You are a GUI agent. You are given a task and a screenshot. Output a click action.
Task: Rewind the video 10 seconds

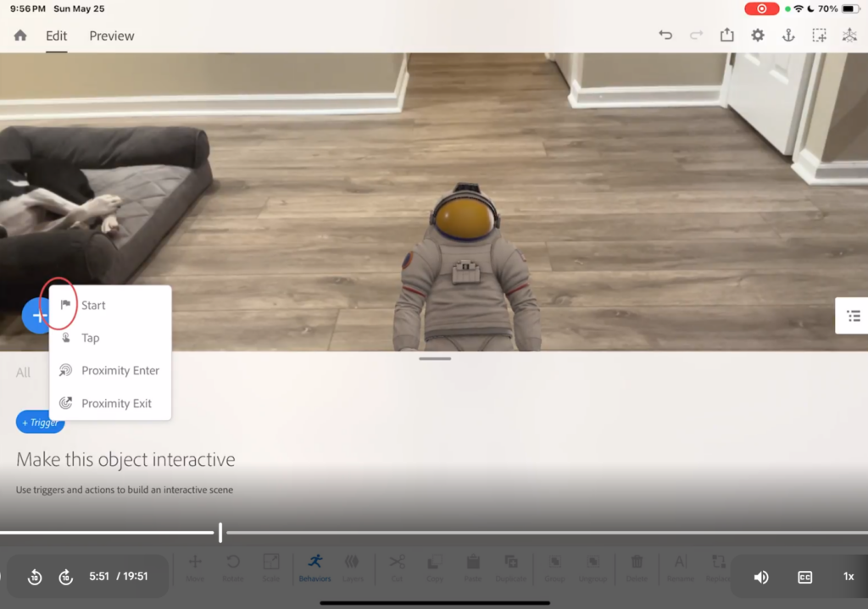pos(34,577)
